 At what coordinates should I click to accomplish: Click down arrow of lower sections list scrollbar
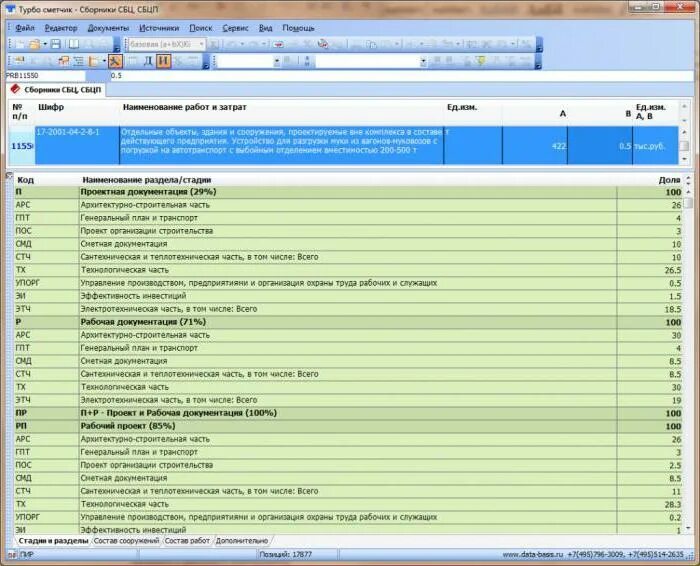click(688, 528)
